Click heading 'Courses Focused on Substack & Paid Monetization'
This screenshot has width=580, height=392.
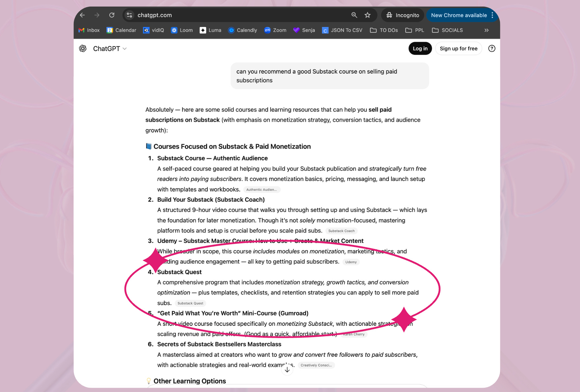(232, 147)
